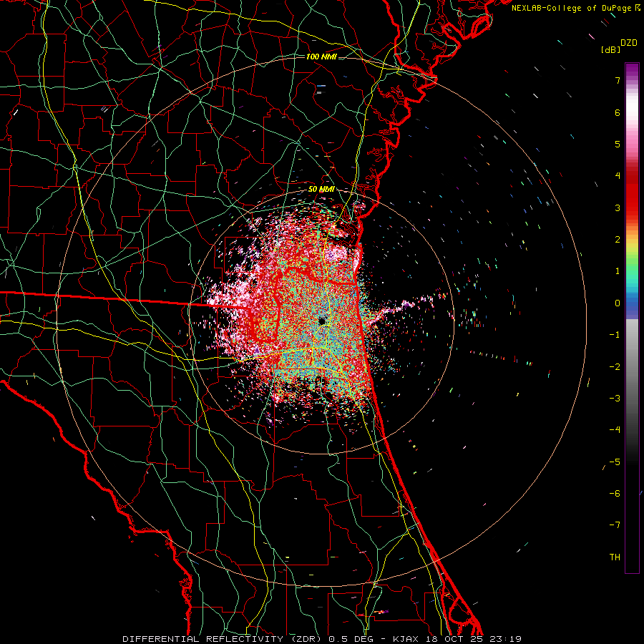The width and height of the screenshot is (644, 644).
Task: Click the Differential Reflectivity caption at bottom
Action: pos(322,639)
